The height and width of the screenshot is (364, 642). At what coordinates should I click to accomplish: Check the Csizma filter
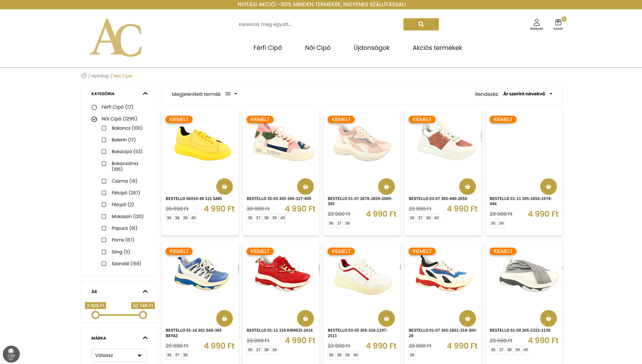click(104, 181)
